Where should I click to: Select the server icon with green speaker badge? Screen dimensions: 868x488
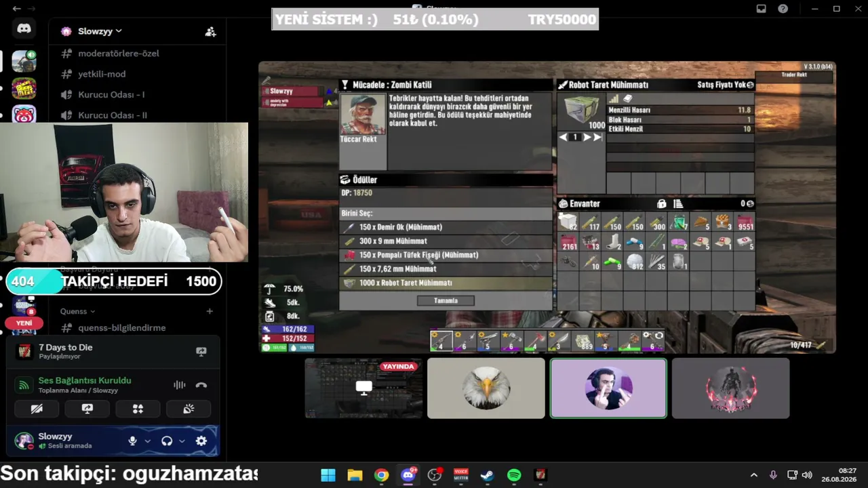pos(24,60)
